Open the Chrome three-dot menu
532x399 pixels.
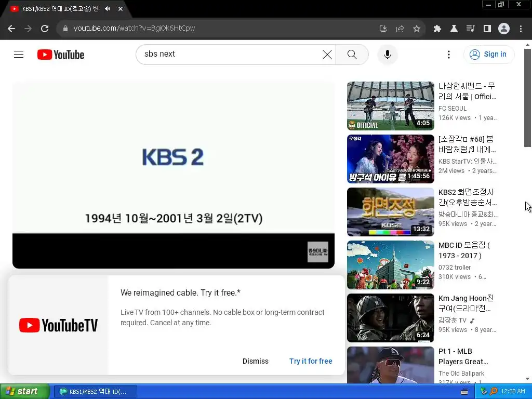[521, 29]
